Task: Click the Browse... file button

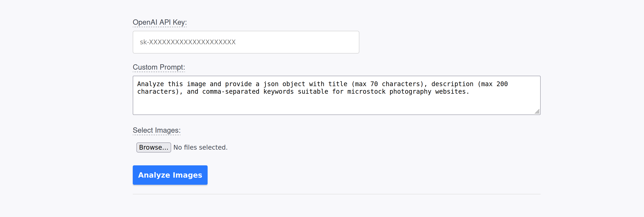Action: coord(154,147)
